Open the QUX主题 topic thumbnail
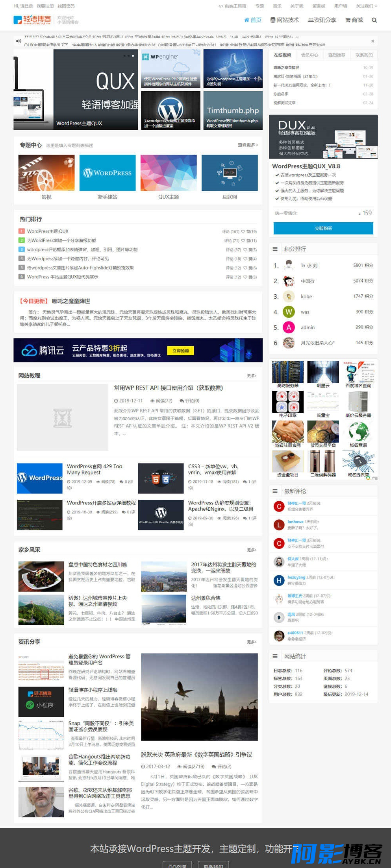Image resolution: width=391 pixels, height=868 pixels. pyautogui.click(x=169, y=173)
